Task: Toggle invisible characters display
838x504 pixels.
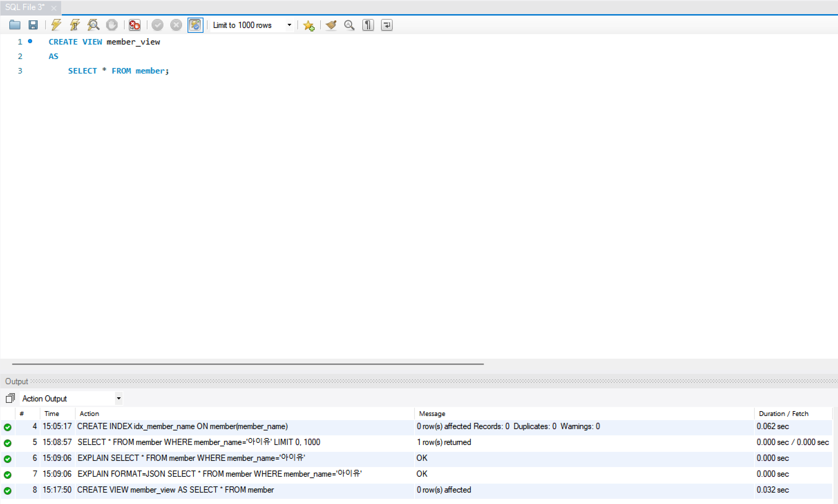Action: 368,25
